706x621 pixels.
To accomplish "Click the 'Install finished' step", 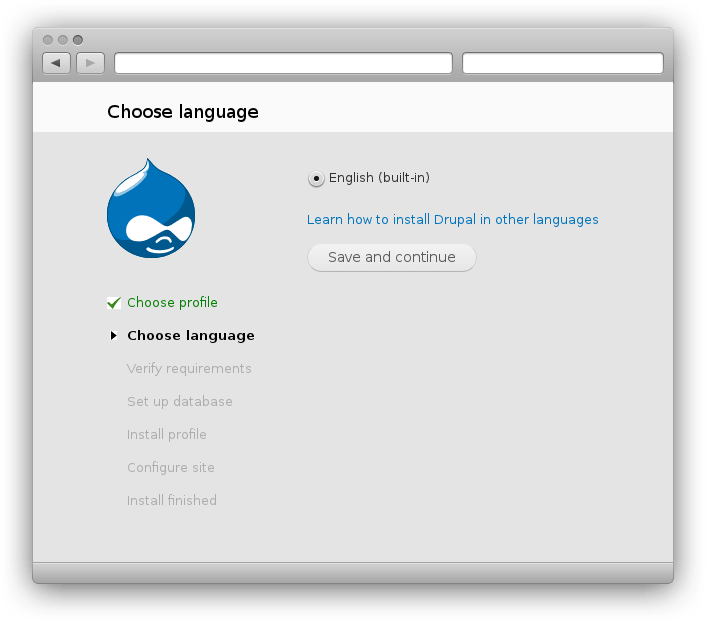I will [172, 500].
